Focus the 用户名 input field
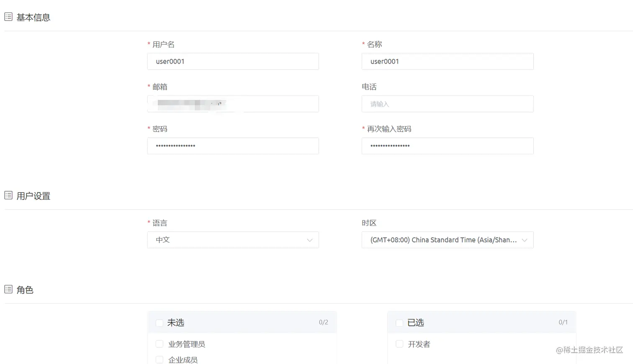 233,62
